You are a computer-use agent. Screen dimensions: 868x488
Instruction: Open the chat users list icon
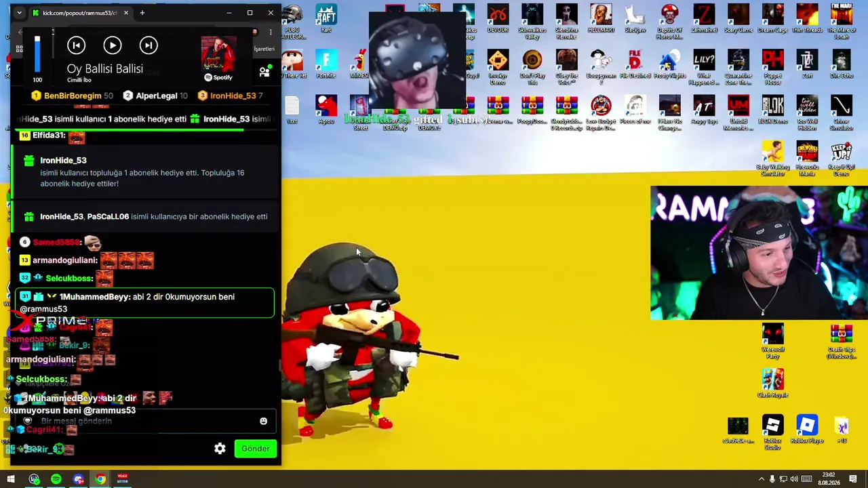(264, 72)
